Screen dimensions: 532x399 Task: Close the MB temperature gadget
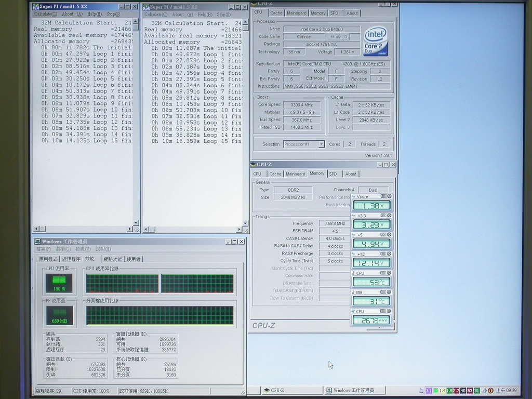coord(390,292)
